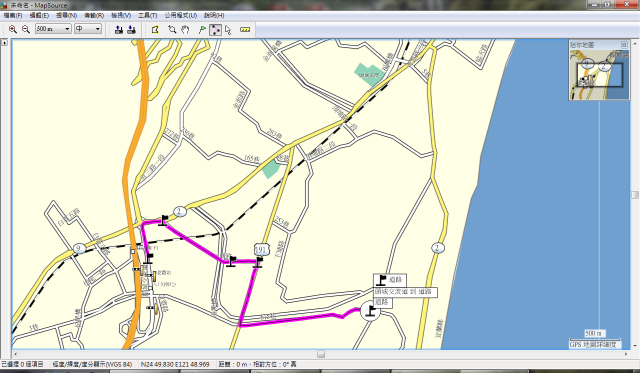Select the Hand pan tool
640x373 pixels.
click(185, 29)
